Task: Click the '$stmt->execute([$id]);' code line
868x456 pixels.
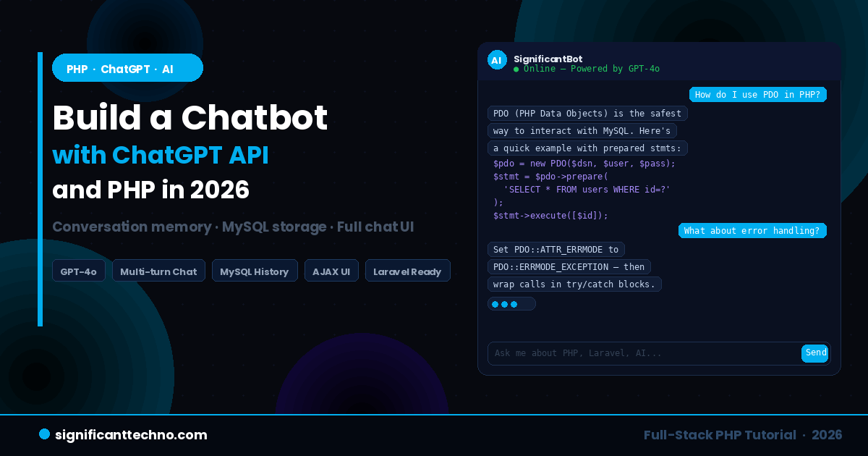Action: (x=550, y=216)
